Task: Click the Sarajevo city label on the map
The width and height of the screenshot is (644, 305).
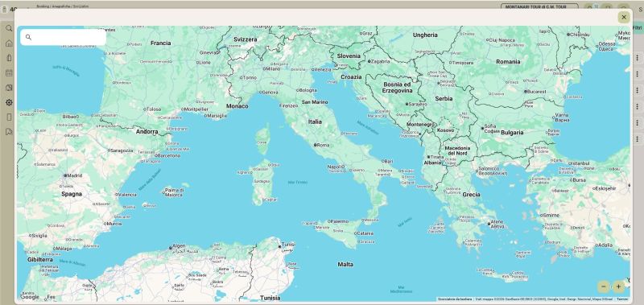Action: (x=416, y=105)
